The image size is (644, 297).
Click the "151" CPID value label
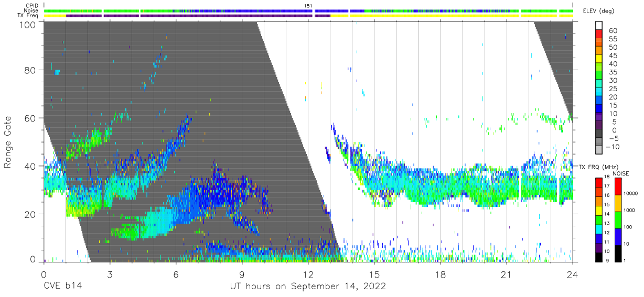point(308,6)
